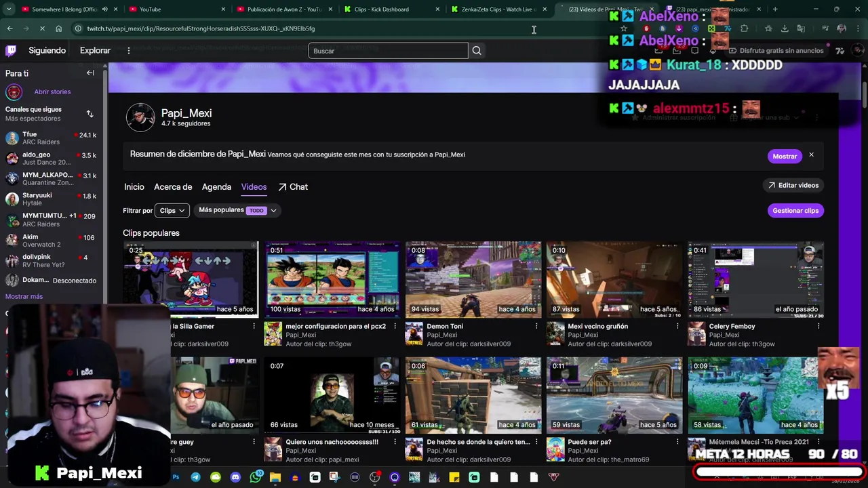
Task: Open a new browser tab with plus
Action: (775, 9)
